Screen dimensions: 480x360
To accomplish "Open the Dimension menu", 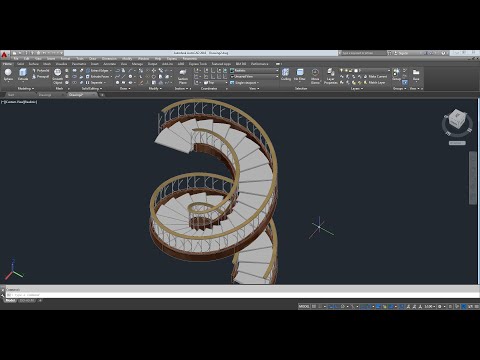I will tap(109, 59).
